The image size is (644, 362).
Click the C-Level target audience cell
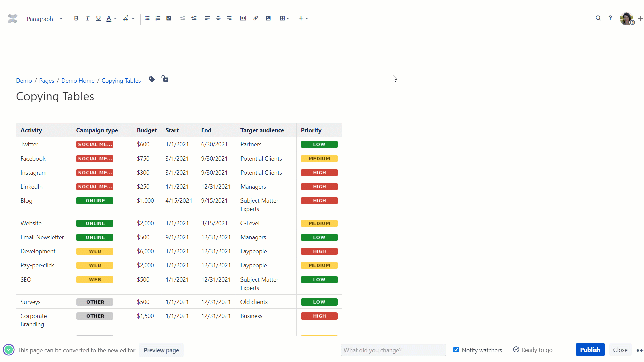pyautogui.click(x=266, y=223)
